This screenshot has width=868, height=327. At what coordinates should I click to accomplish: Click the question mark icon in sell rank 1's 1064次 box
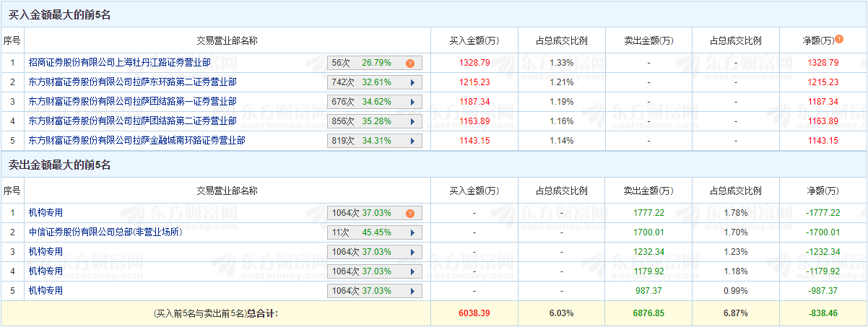(x=409, y=213)
